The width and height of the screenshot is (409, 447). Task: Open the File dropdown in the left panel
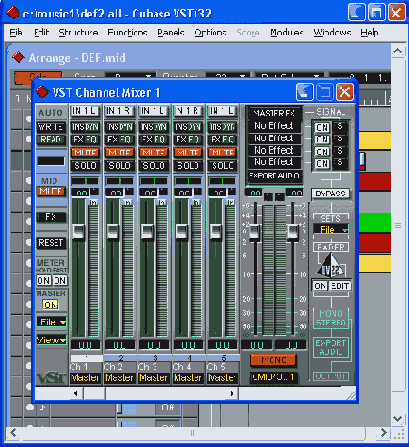(x=52, y=322)
